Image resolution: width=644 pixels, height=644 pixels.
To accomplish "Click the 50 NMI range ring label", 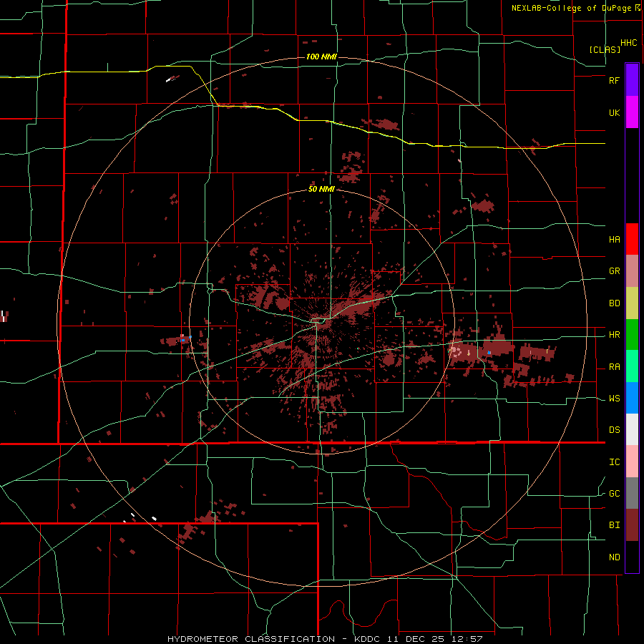I will (x=321, y=190).
